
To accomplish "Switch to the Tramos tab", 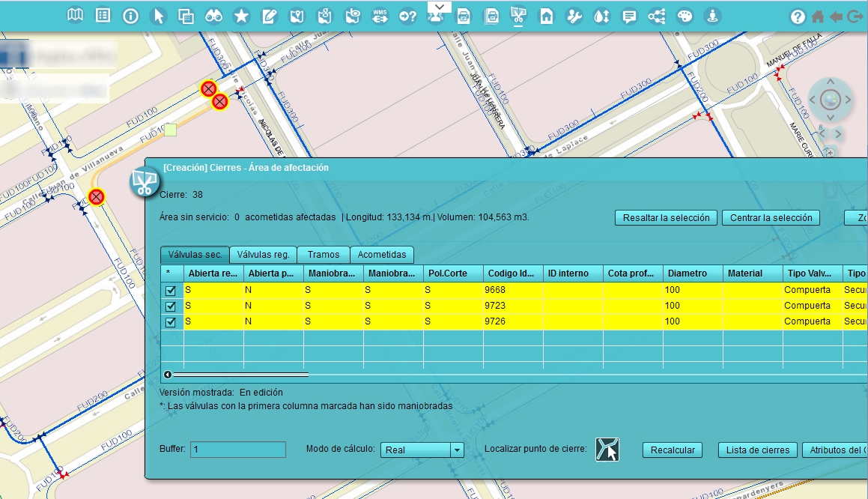I will [323, 255].
